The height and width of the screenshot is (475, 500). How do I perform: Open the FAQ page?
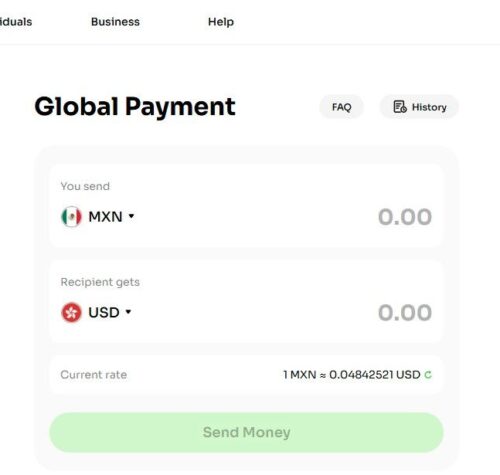click(x=341, y=107)
